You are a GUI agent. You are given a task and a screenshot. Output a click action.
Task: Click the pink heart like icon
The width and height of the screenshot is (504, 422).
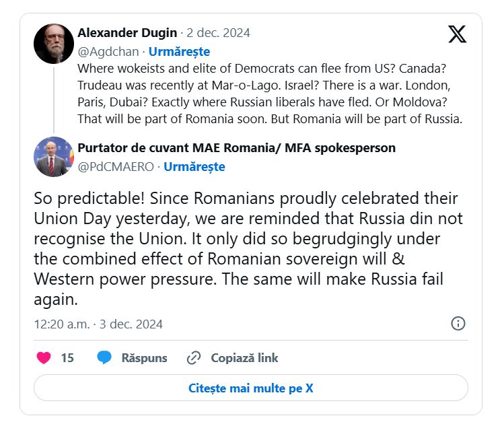(x=44, y=357)
